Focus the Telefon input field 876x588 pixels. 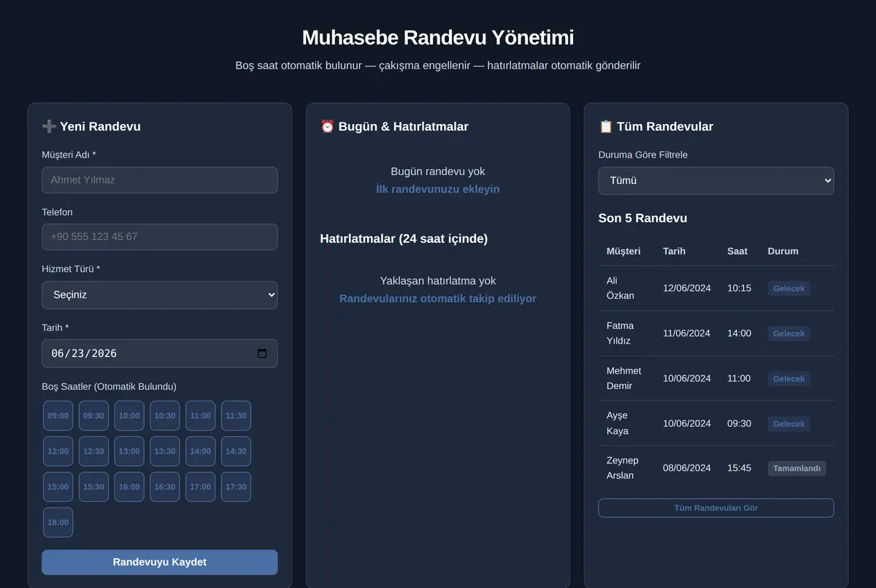159,237
